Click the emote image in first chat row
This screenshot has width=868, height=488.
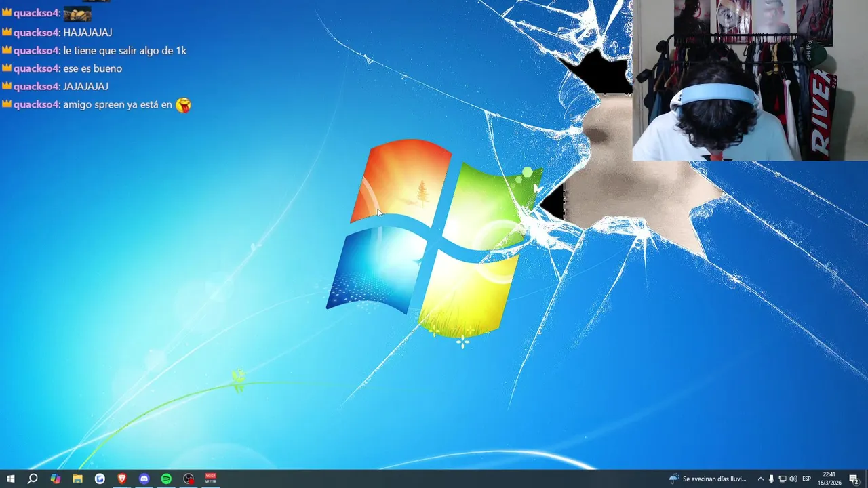point(77,14)
